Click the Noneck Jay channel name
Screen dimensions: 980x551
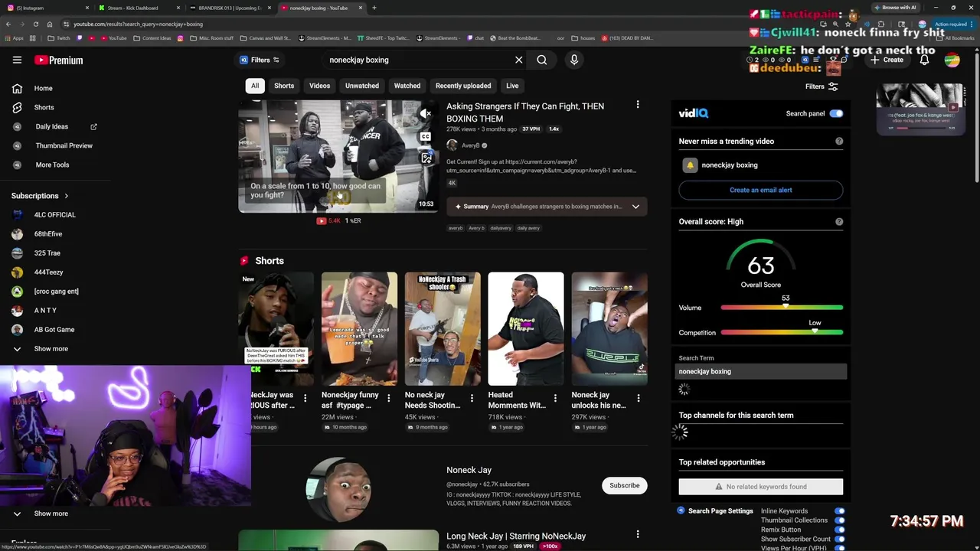click(x=469, y=470)
